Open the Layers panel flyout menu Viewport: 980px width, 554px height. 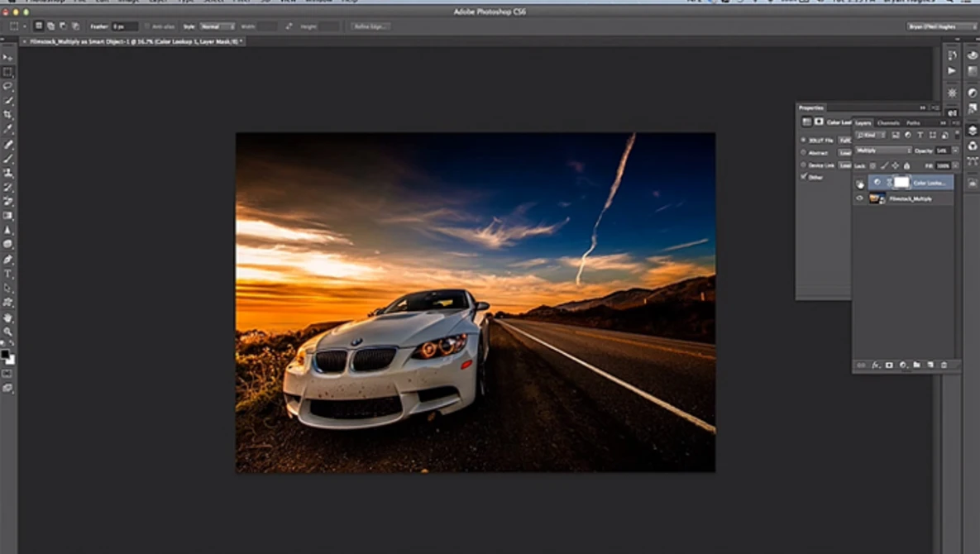955,123
